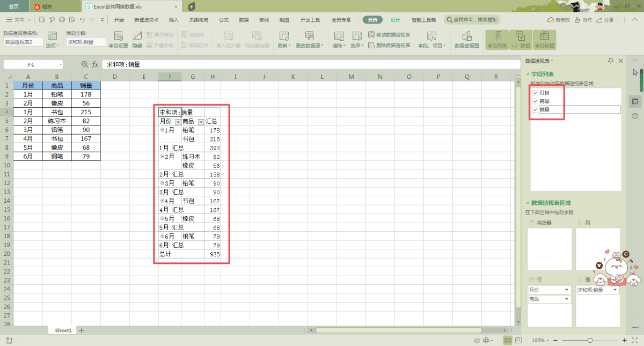Click 移动数据透视表 in ribbon
The height and width of the screenshot is (346, 644).
(x=389, y=35)
